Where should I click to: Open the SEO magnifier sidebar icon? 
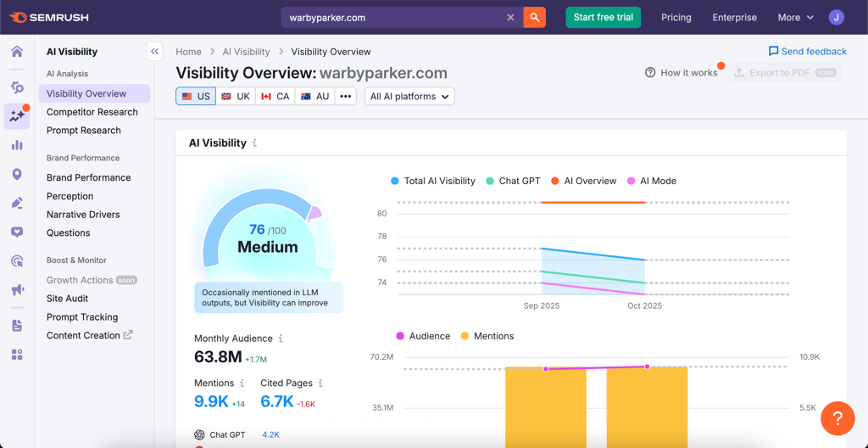point(17,87)
